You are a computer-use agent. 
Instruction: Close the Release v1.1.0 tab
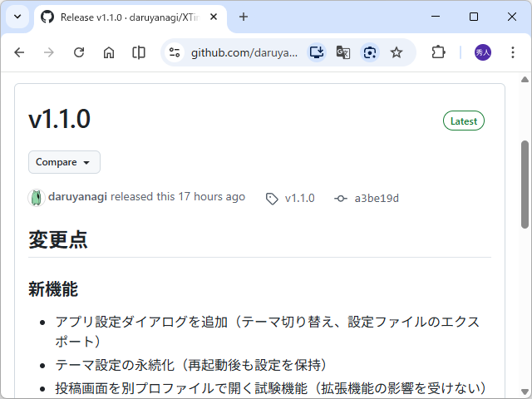[214, 17]
